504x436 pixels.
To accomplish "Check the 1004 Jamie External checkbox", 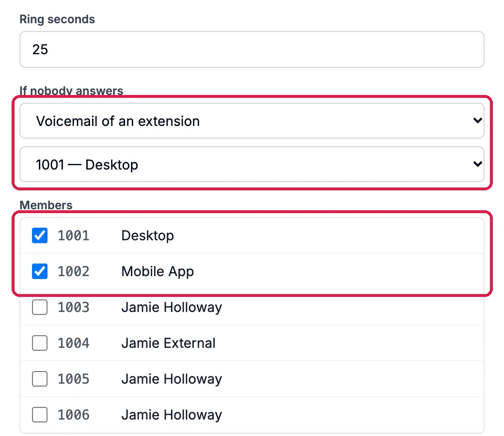I will click(40, 343).
